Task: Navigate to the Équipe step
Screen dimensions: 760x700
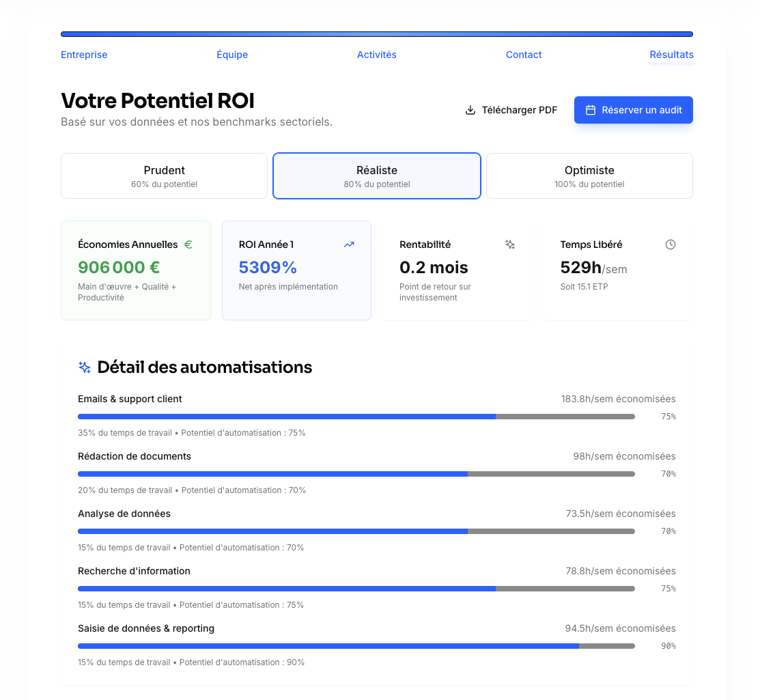Action: (x=232, y=55)
